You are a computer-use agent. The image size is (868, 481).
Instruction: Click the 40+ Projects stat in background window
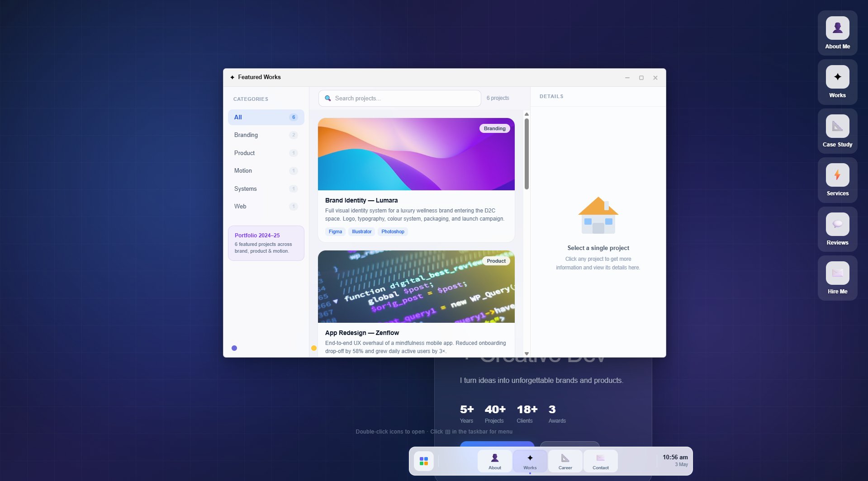pyautogui.click(x=495, y=414)
